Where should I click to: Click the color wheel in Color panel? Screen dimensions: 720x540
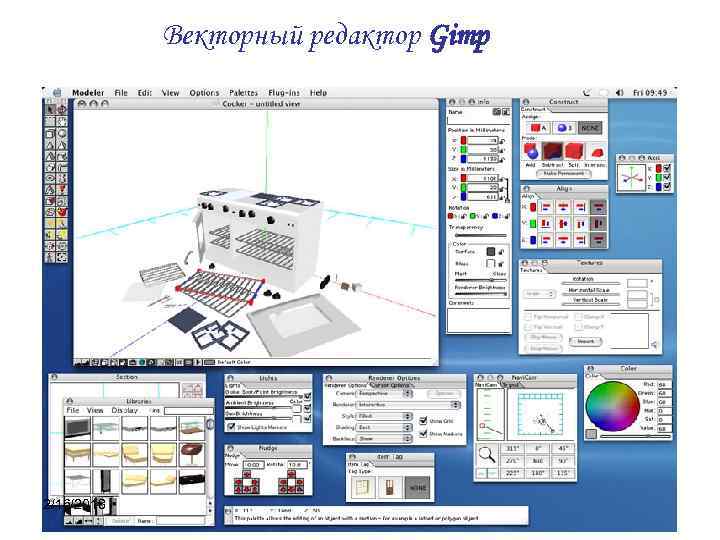tap(613, 406)
